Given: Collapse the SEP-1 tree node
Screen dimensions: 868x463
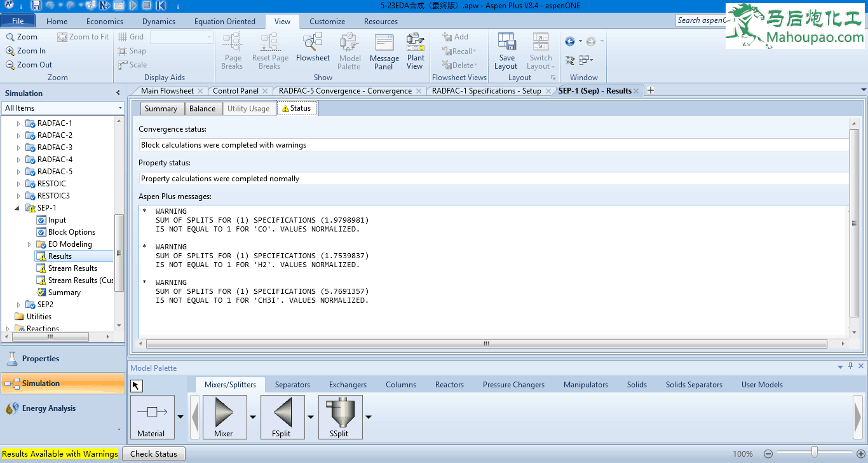Looking at the screenshot, I should point(18,208).
